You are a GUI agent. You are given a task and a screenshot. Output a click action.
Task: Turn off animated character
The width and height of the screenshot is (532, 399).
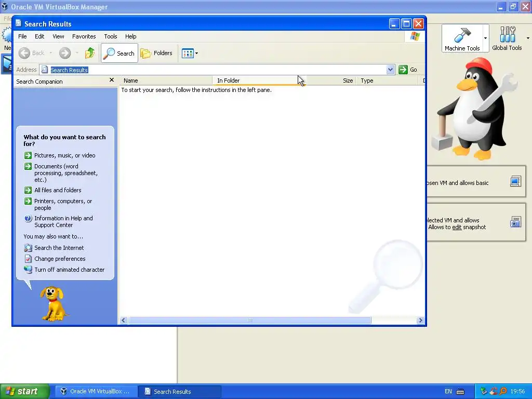pyautogui.click(x=69, y=270)
